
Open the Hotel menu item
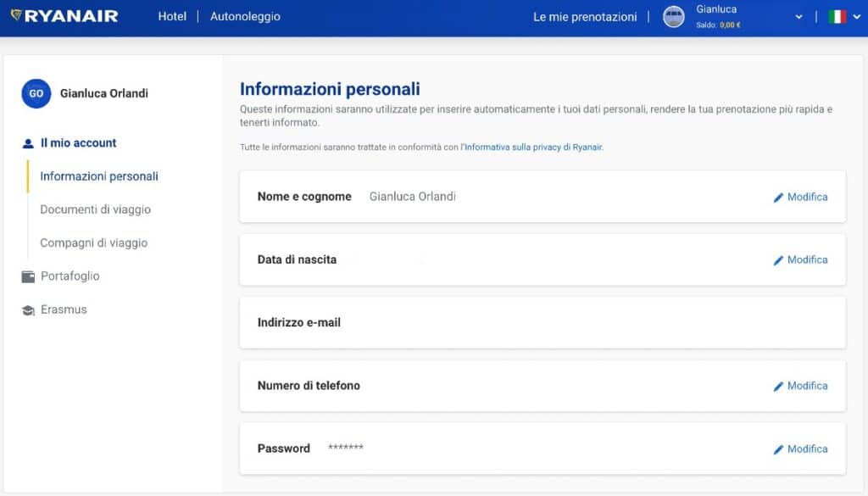[x=172, y=17]
